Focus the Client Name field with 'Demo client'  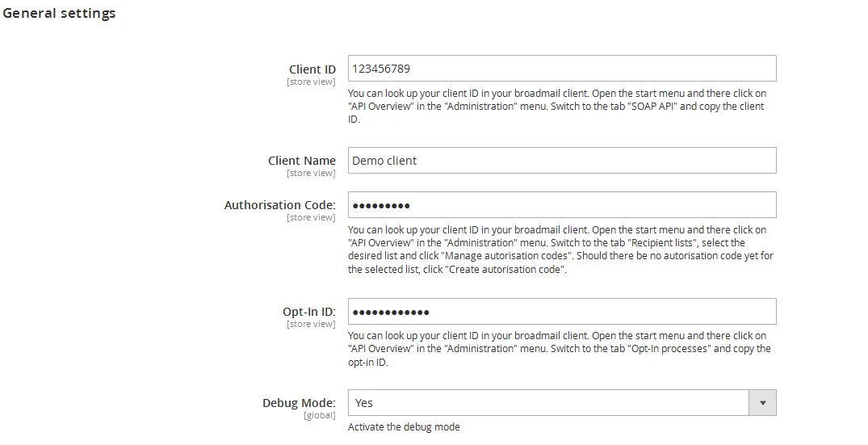click(x=562, y=161)
